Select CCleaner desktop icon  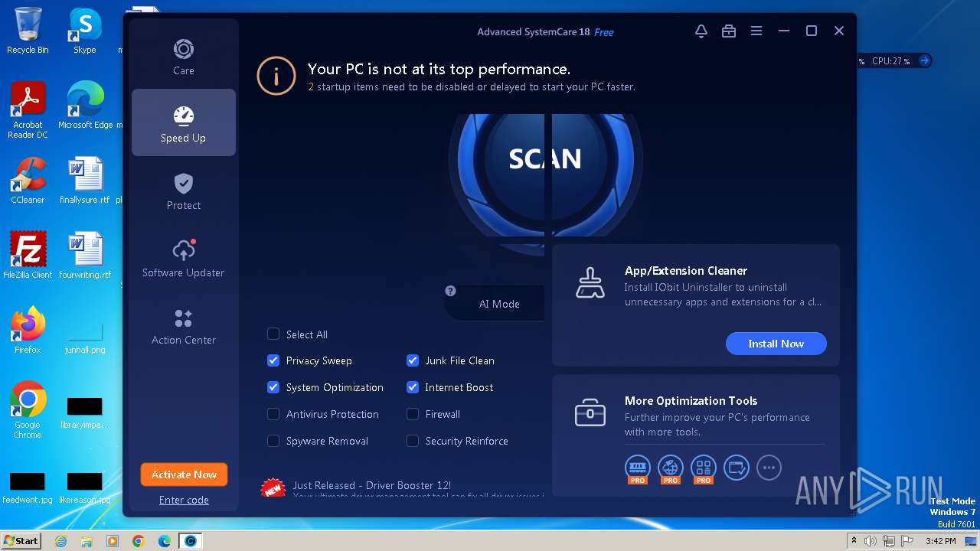click(28, 181)
